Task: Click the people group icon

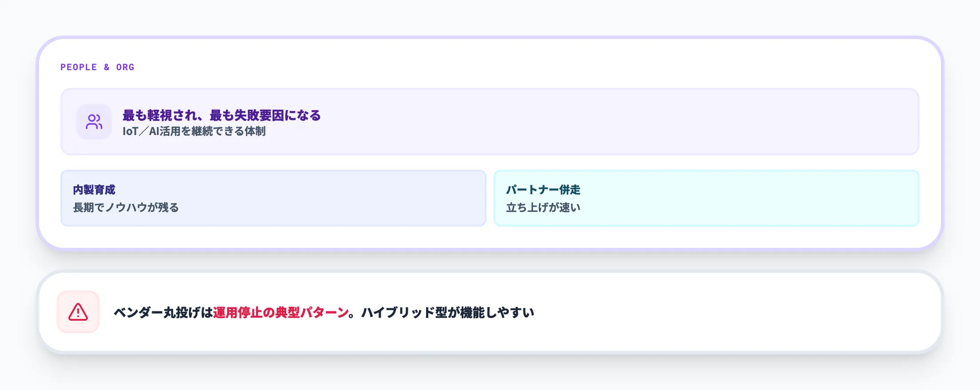Action: [x=94, y=122]
